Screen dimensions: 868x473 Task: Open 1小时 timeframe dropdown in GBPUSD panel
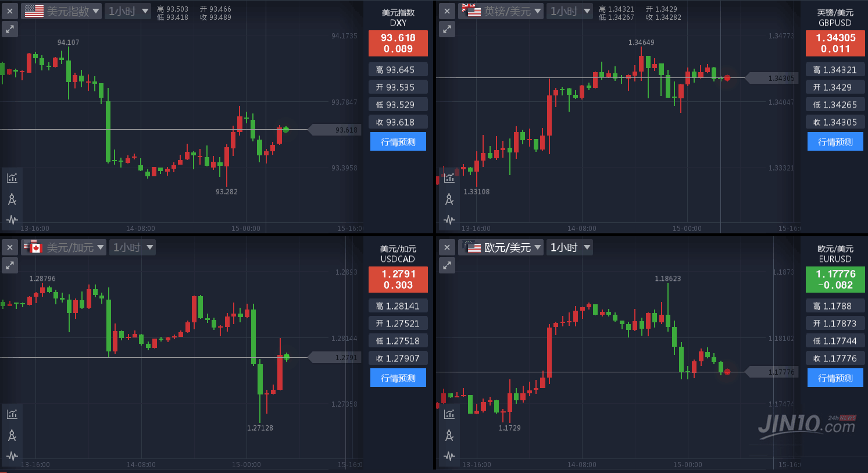pos(570,11)
